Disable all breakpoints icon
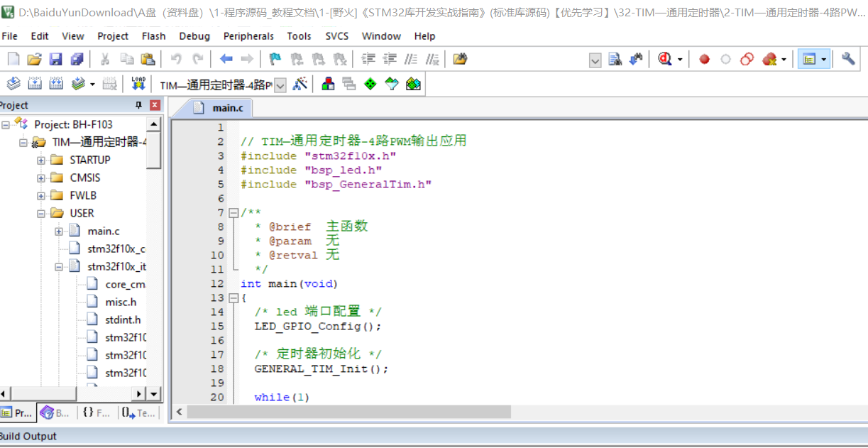Screen dimensions: 868x448 (747, 60)
